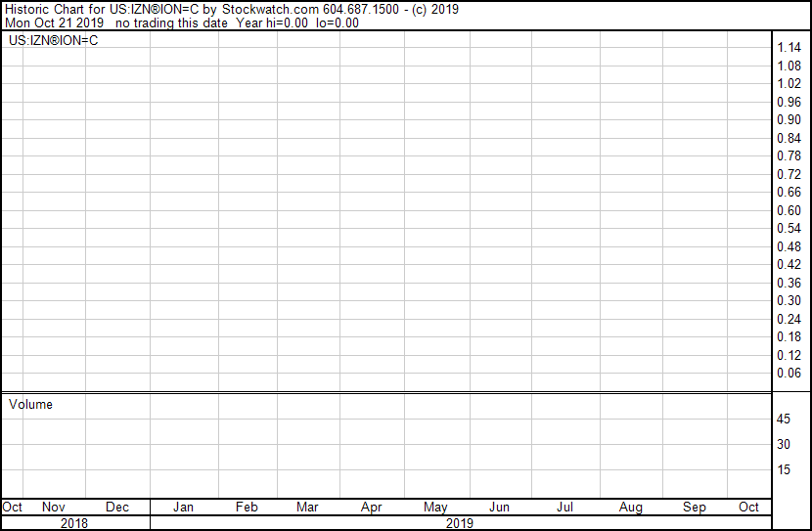Select the 0.36 price axis value
Image resolution: width=812 pixels, height=531 pixels.
[x=789, y=283]
